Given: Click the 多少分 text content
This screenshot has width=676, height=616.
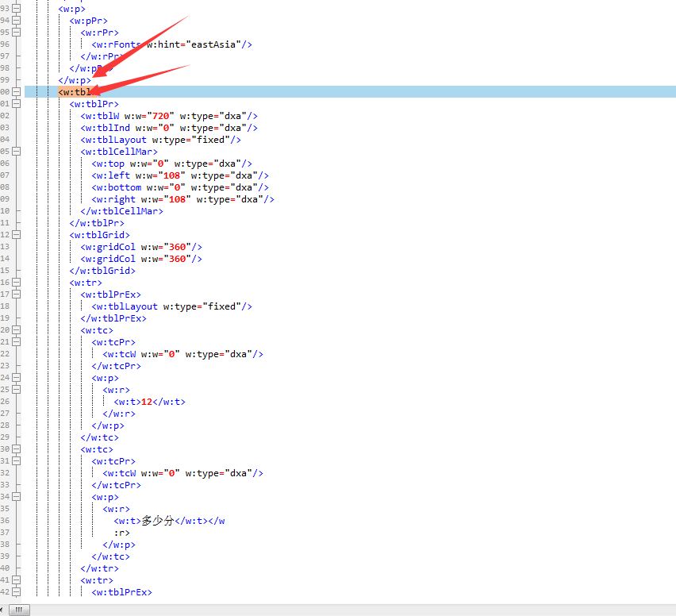Looking at the screenshot, I should click(157, 521).
